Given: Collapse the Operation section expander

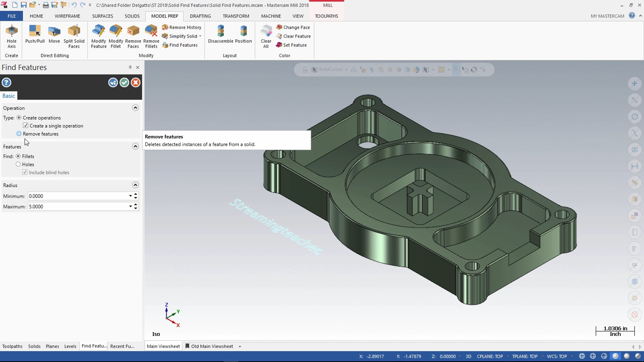Looking at the screenshot, I should [136, 108].
